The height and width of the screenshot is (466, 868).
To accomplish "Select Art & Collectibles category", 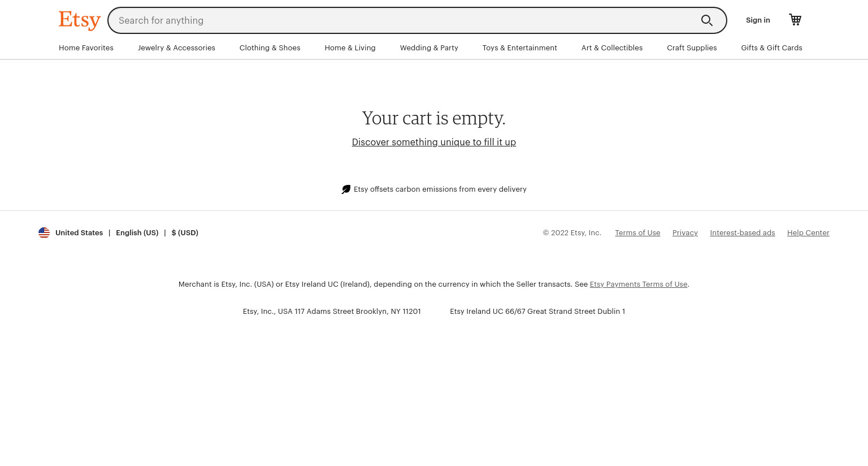I will click(612, 48).
